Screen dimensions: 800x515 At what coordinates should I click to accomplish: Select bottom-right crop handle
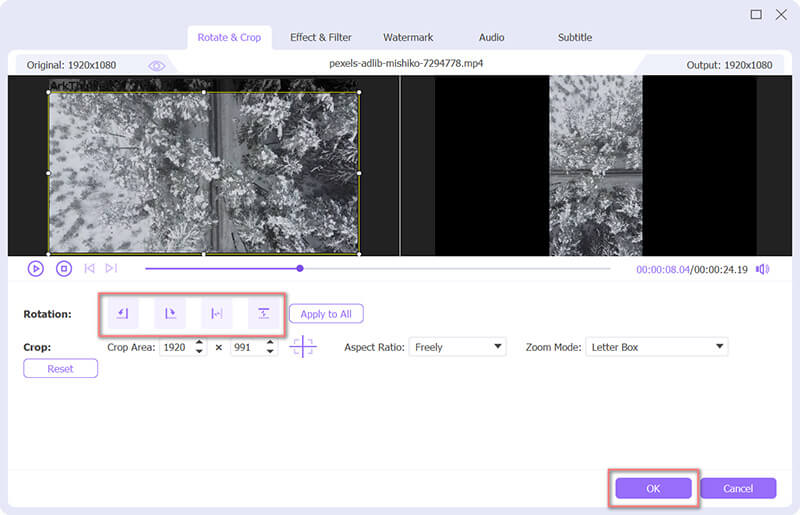(x=359, y=254)
